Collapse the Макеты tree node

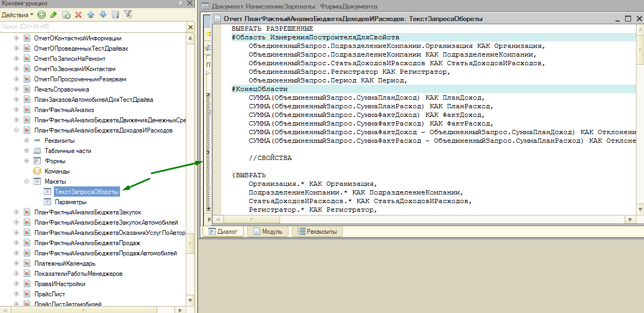coord(26,182)
